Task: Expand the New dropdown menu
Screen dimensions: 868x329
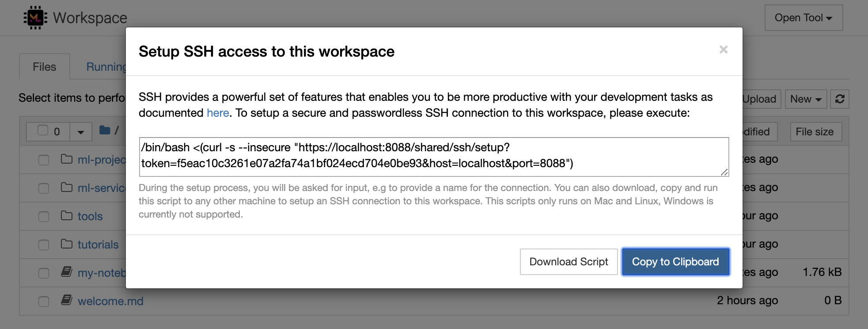Action: click(x=805, y=99)
